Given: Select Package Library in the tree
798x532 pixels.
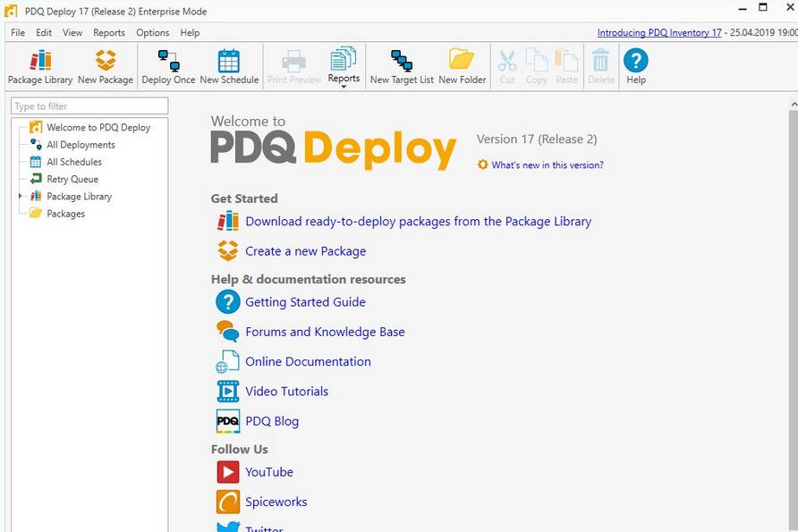Looking at the screenshot, I should [x=80, y=197].
